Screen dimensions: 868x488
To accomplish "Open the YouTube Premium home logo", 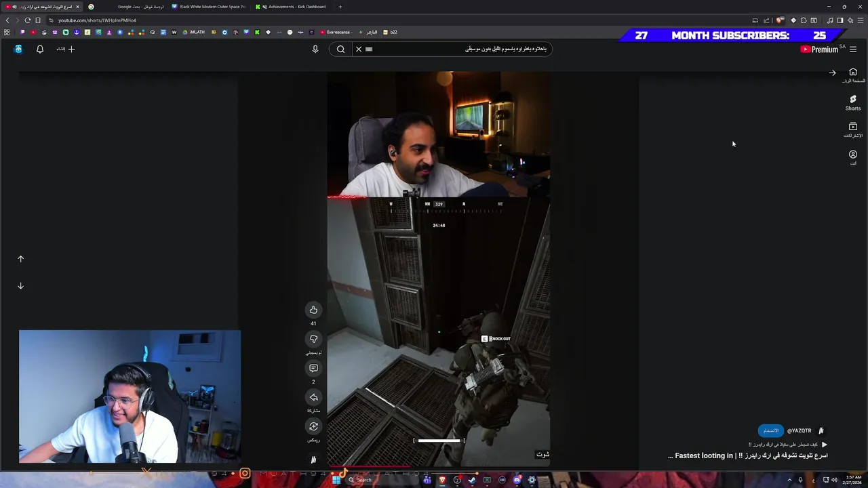I will point(819,49).
